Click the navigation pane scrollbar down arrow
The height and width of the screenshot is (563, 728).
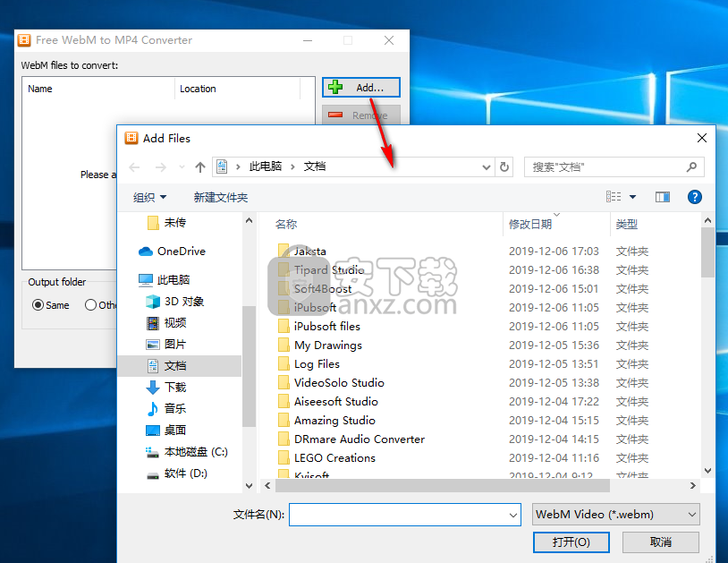click(x=249, y=486)
